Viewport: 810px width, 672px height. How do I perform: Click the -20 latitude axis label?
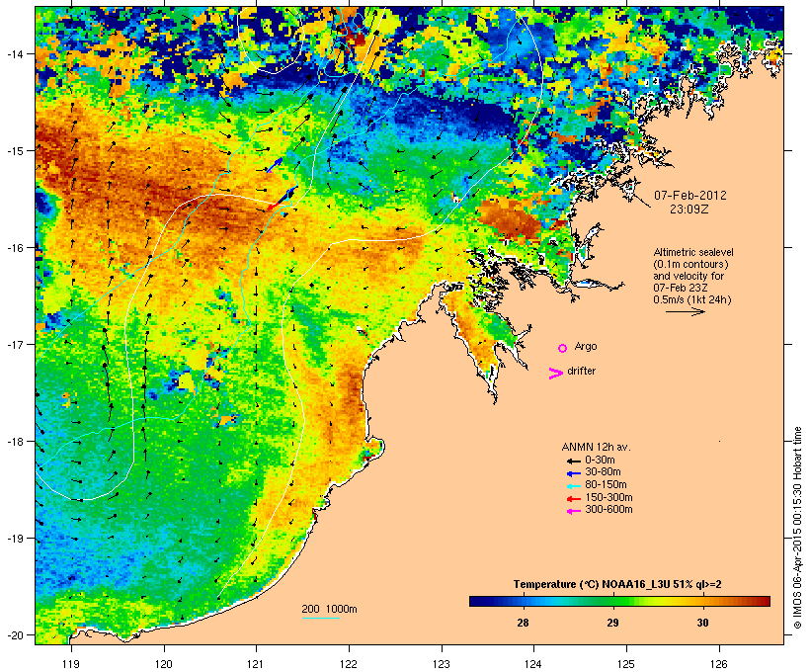pyautogui.click(x=15, y=635)
